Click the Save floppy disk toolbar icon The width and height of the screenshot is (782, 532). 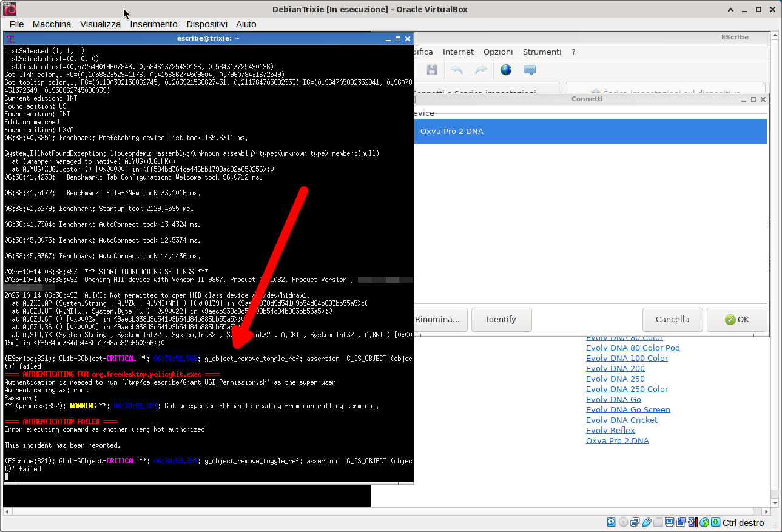point(431,70)
